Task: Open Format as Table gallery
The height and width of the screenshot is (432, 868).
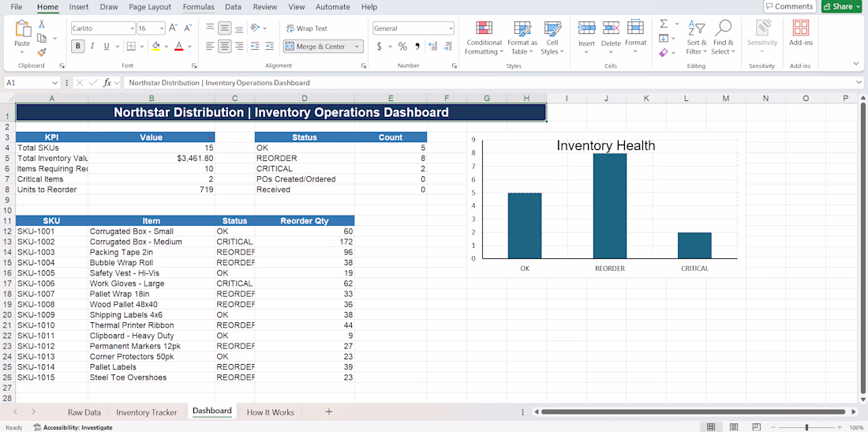Action: [522, 38]
